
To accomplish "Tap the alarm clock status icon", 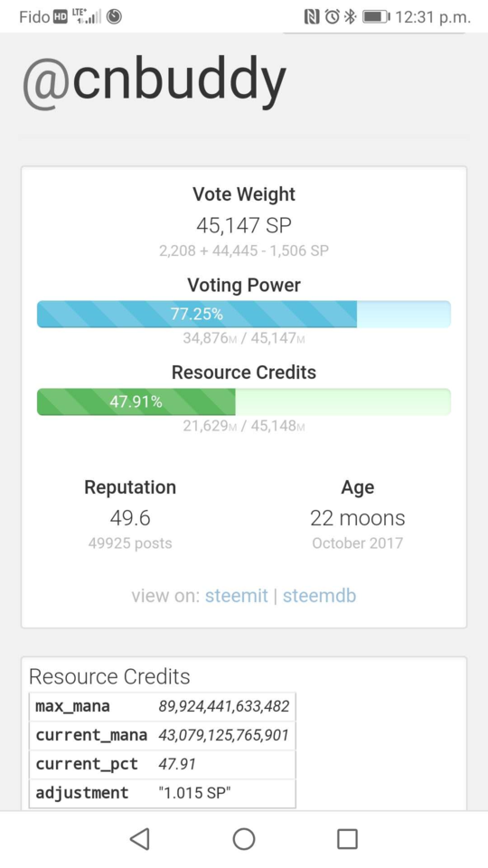I will (x=332, y=17).
